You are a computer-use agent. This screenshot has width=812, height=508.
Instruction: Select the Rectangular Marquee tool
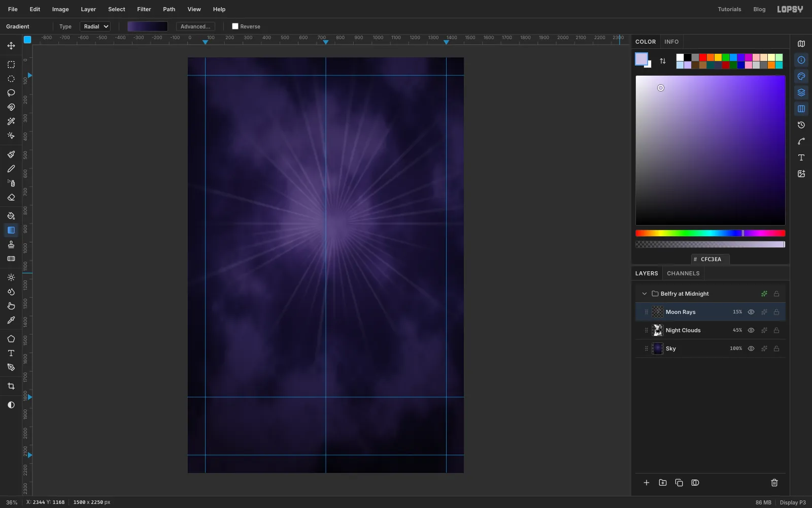pyautogui.click(x=11, y=65)
